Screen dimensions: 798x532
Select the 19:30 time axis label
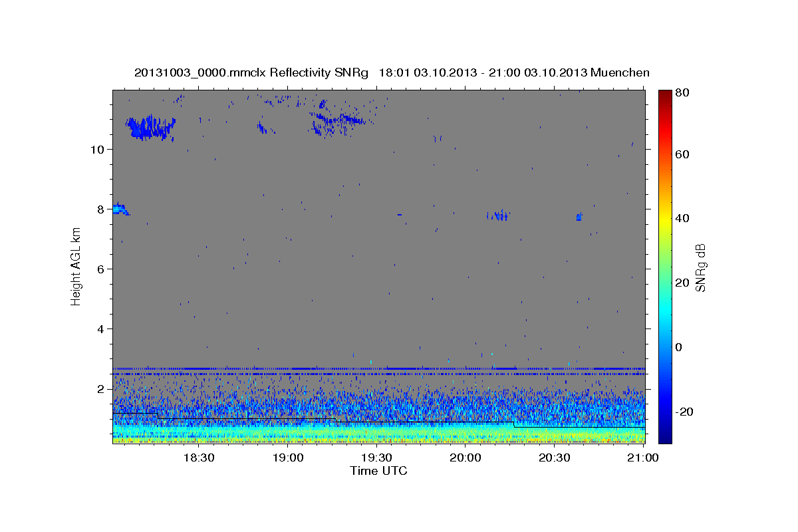coord(376,458)
